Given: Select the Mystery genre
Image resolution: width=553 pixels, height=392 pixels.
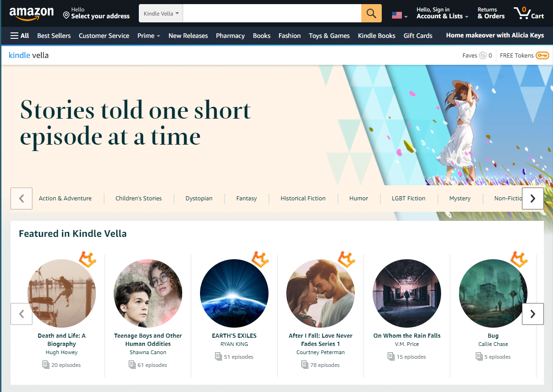Looking at the screenshot, I should 460,199.
